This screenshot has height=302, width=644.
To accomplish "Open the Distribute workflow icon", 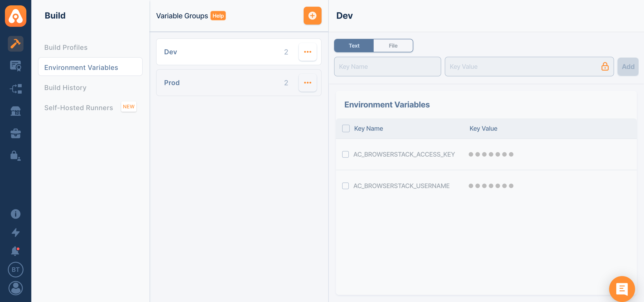I will 15,89.
